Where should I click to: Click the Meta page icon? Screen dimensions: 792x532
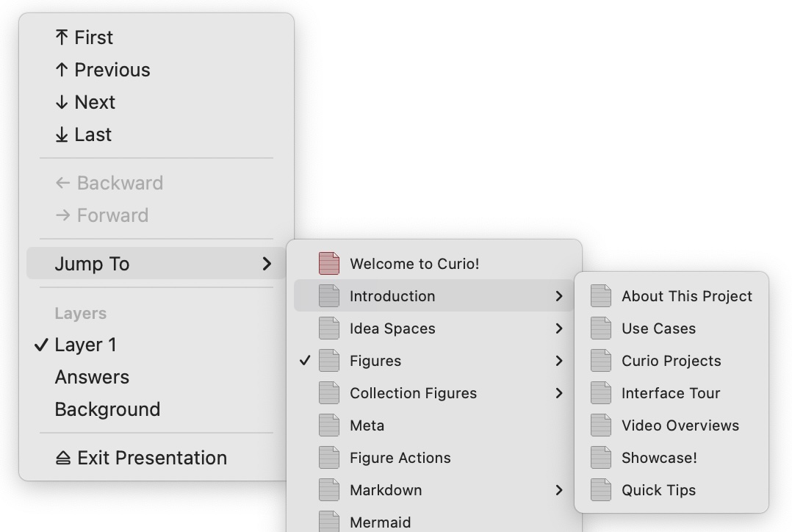point(329,425)
